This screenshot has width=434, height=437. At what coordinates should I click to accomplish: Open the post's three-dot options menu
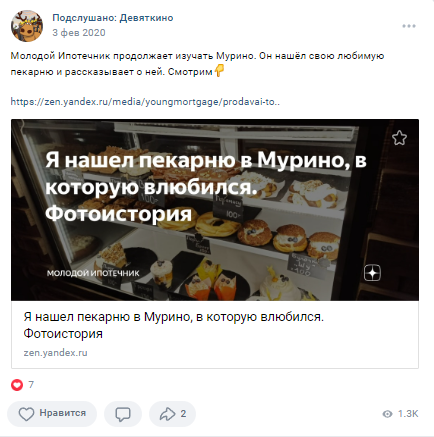click(x=409, y=26)
